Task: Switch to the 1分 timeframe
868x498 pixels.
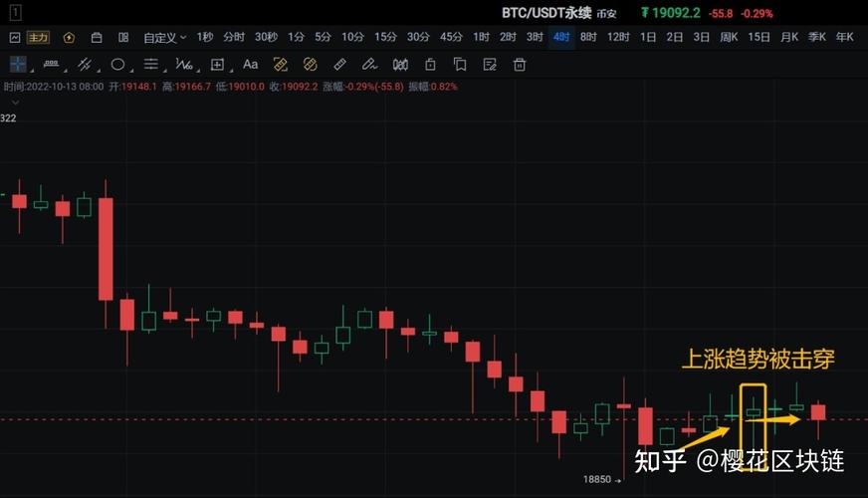Action: tap(297, 37)
